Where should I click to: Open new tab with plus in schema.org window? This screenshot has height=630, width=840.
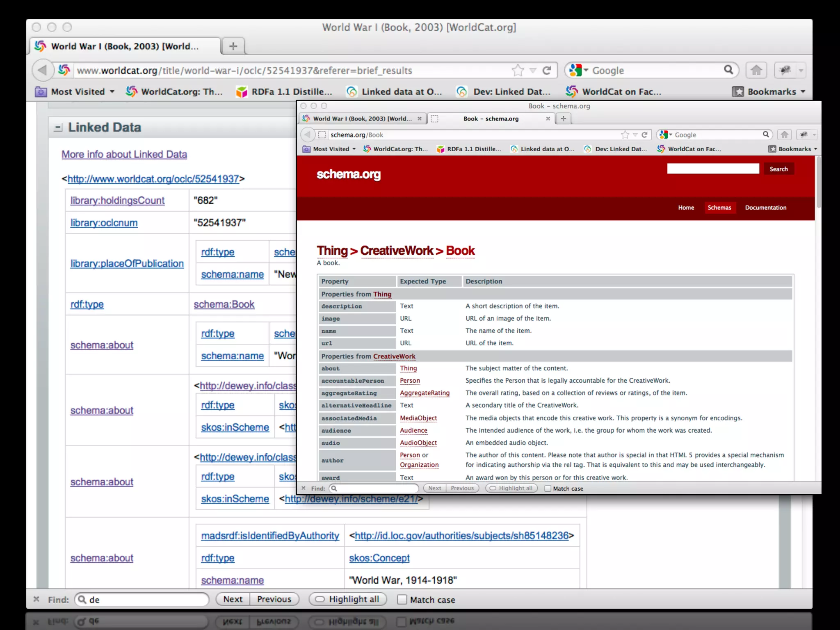(x=564, y=119)
